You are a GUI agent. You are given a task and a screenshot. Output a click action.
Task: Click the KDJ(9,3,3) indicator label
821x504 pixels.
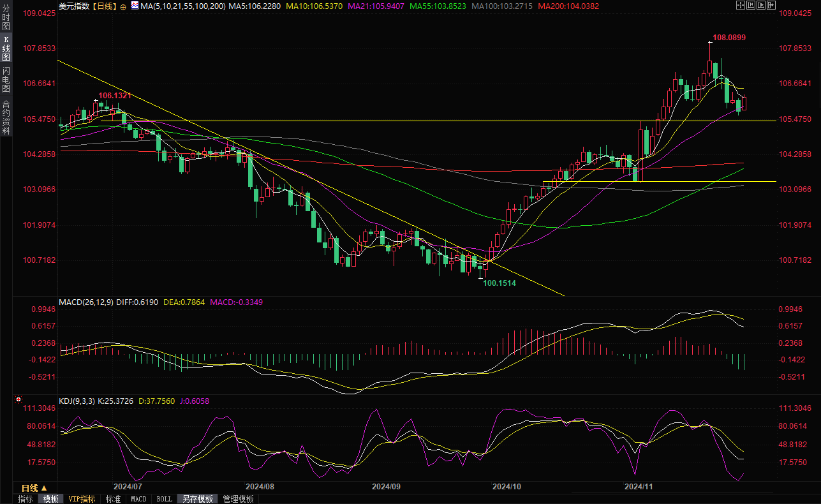coord(77,401)
